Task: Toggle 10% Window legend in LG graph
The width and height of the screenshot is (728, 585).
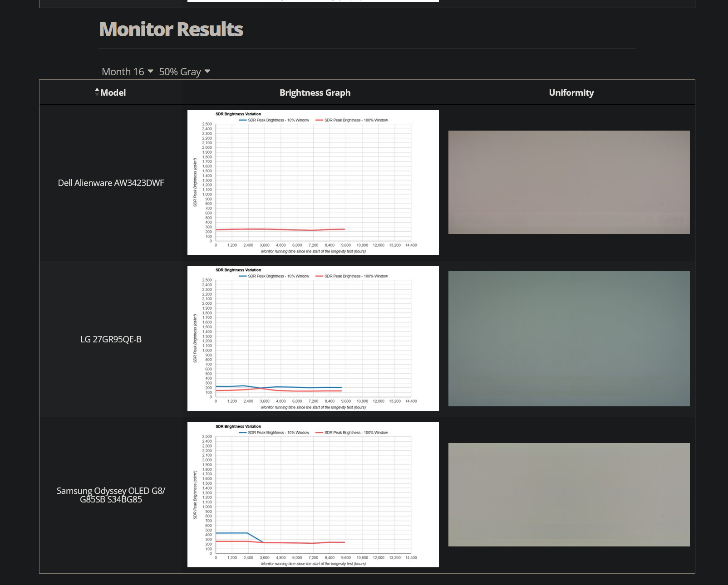Action: pos(274,276)
